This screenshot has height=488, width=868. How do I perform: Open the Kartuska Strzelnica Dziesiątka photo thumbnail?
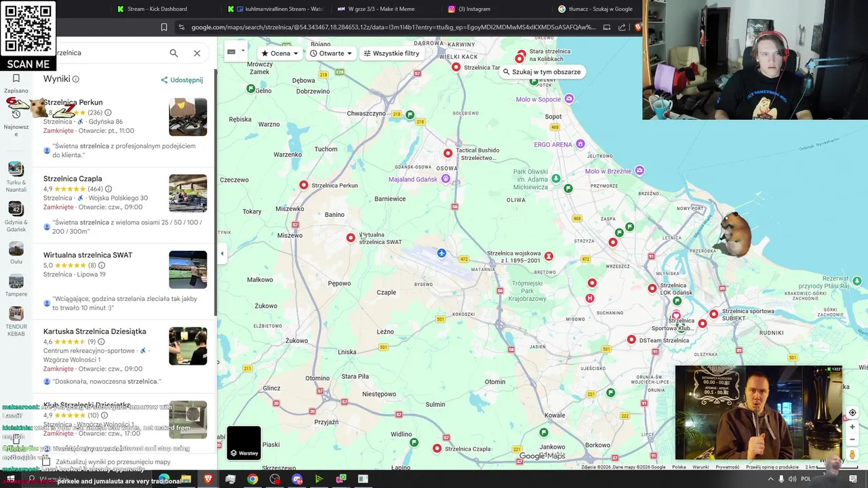click(x=188, y=346)
